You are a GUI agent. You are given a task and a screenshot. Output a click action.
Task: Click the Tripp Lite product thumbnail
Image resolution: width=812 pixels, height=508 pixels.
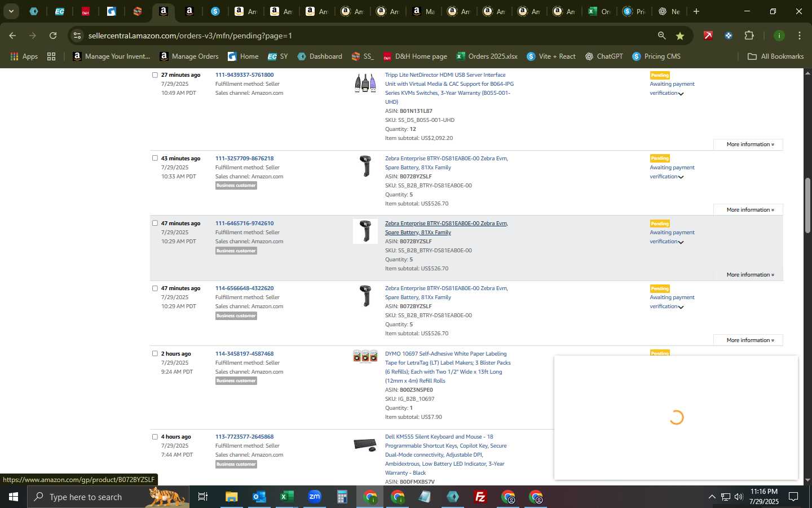coord(365,83)
